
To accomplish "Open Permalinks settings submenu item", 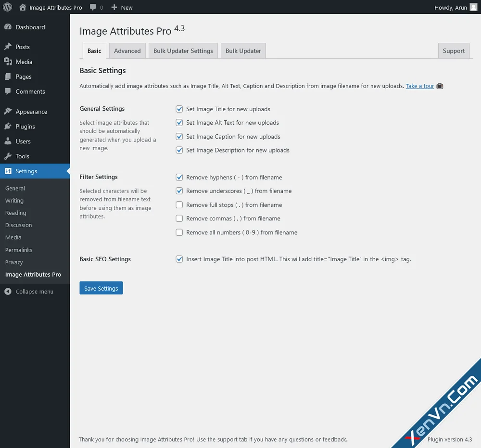I will [19, 250].
